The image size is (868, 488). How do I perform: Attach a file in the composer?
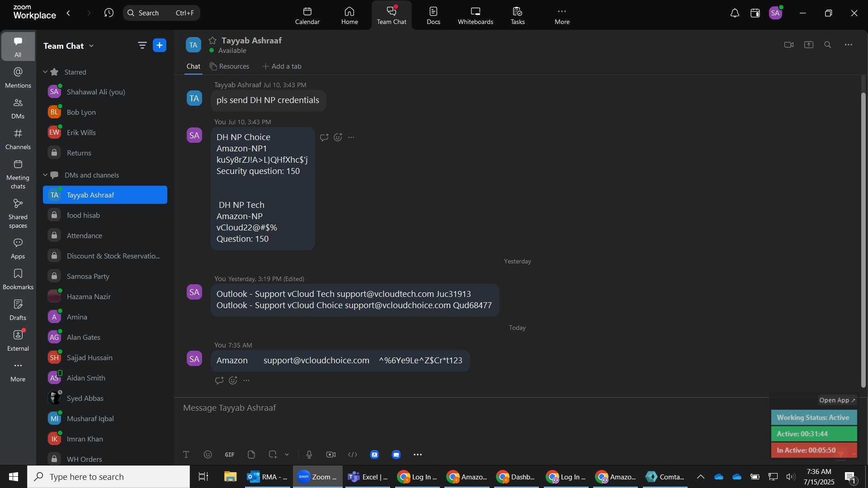click(x=251, y=455)
